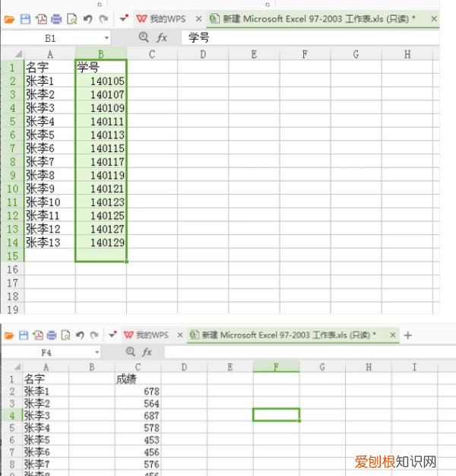This screenshot has width=456, height=476.
Task: Click the Export PDF icon in lower toolbar
Action: [38, 335]
